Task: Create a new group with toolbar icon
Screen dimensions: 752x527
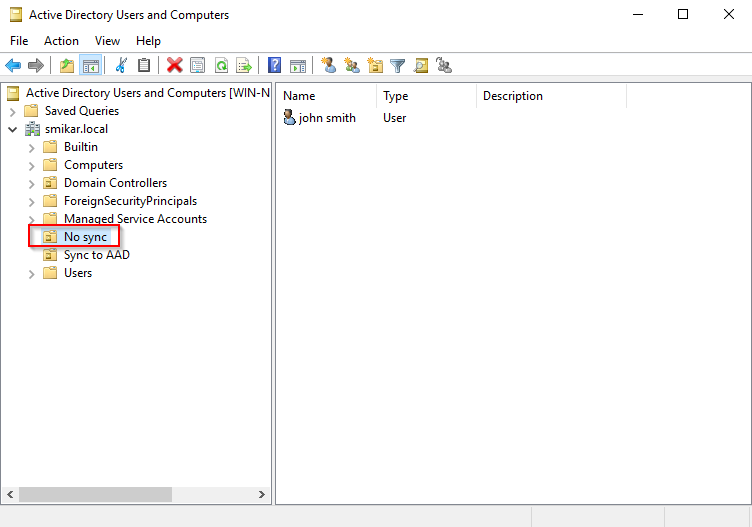Action: pos(352,65)
